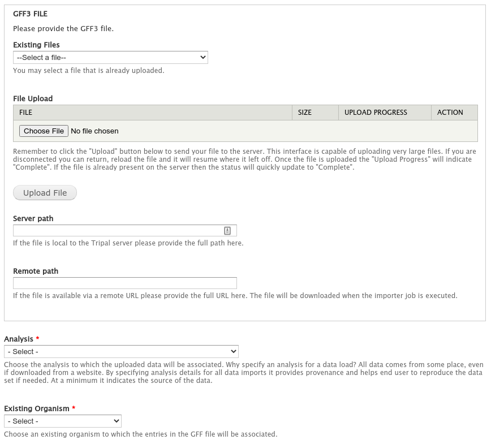Focus the Server path text field
The image size is (504, 444).
coord(124,231)
